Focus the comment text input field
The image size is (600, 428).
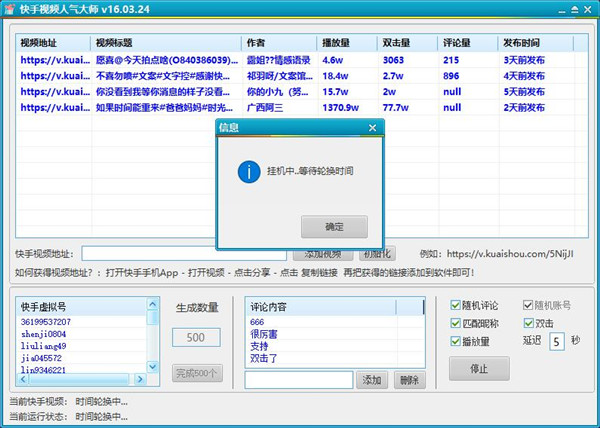[299, 380]
